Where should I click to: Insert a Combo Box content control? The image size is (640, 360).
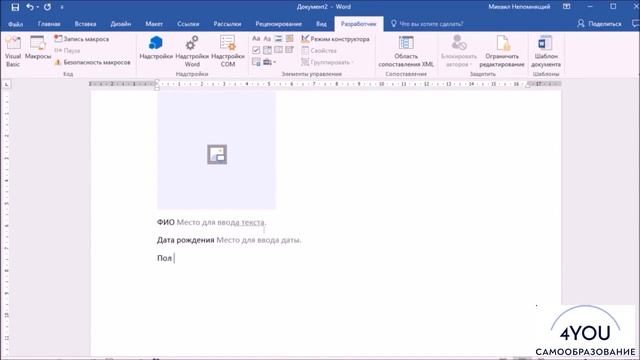[267, 50]
